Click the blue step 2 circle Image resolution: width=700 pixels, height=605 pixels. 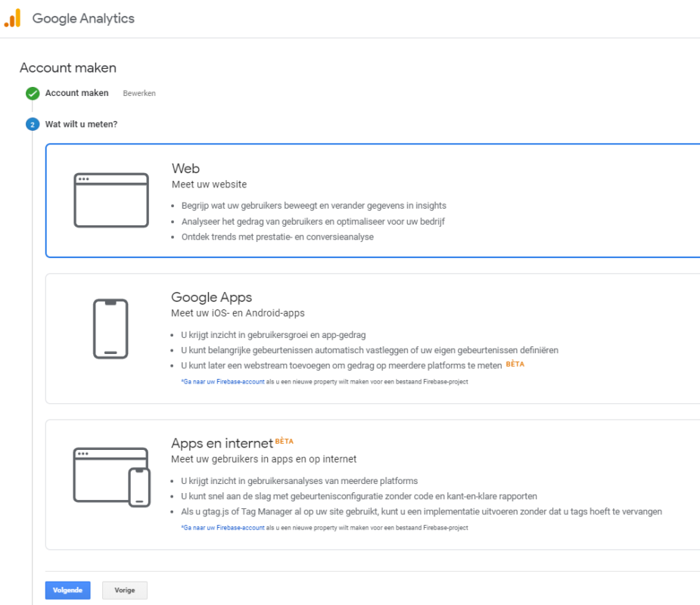click(x=33, y=124)
